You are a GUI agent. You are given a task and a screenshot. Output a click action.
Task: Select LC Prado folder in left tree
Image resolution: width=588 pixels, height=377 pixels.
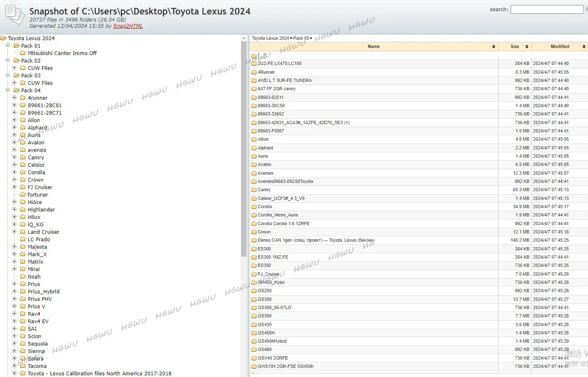(x=39, y=239)
